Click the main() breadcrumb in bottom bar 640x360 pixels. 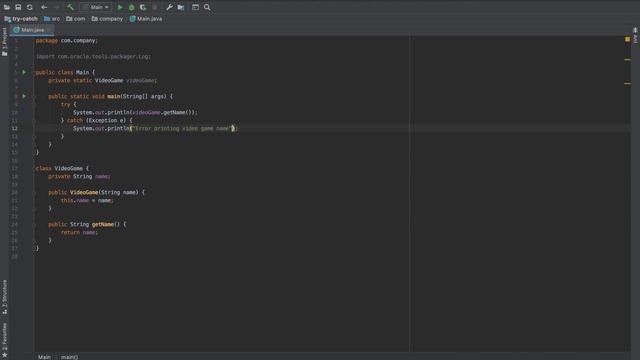pyautogui.click(x=69, y=357)
